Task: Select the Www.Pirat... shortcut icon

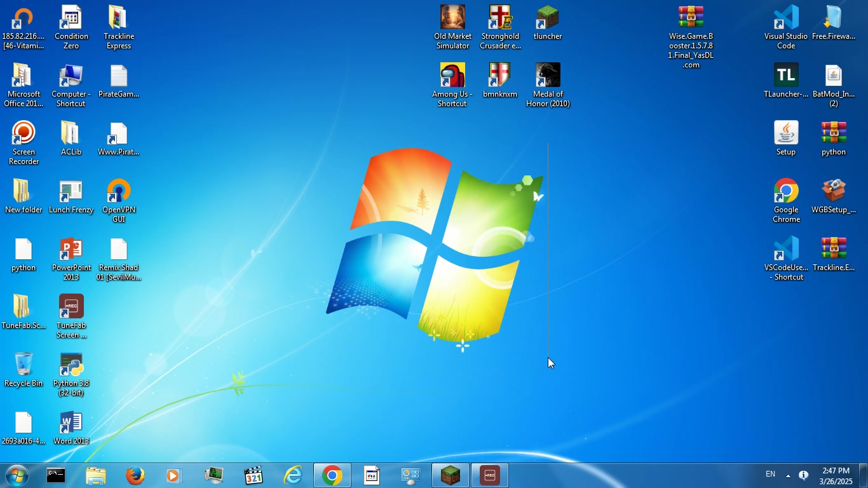Action: point(119,139)
